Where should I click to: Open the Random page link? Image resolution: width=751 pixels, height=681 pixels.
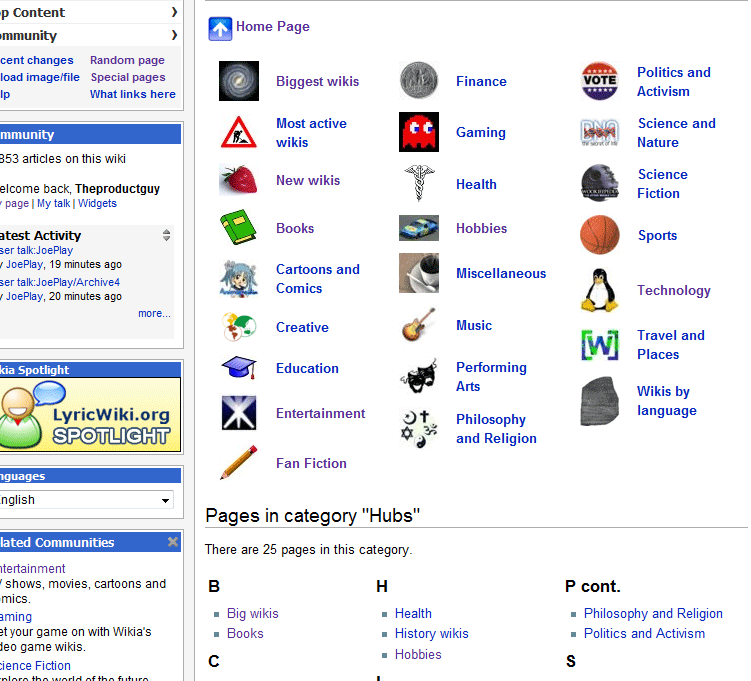click(127, 60)
